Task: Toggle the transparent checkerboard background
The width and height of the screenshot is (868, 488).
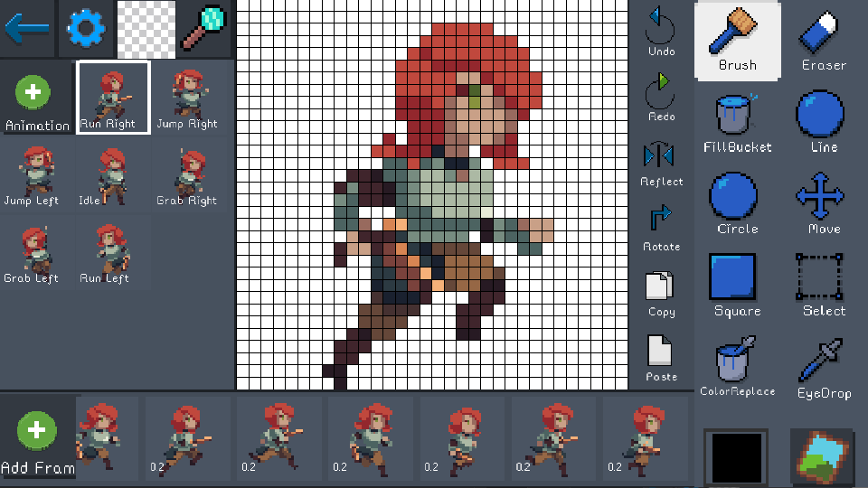Action: click(x=145, y=29)
